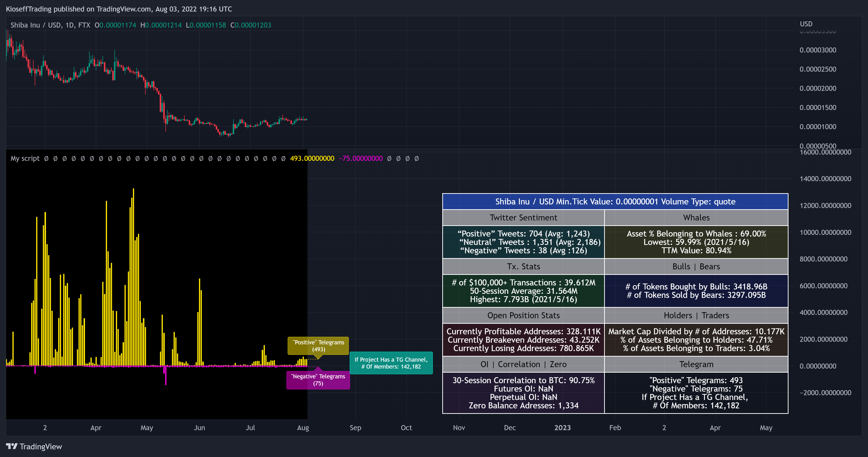Screen dimensions: 868x457
Task: Click 'Market Cap Divided by # of Addresses: 10.177K'
Action: (x=696, y=331)
